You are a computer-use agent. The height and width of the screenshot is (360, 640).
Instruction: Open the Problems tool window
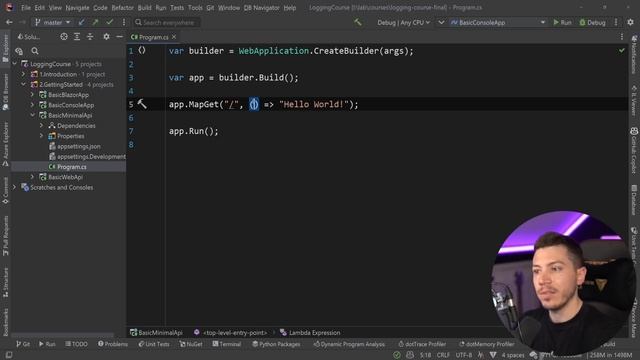113,344
